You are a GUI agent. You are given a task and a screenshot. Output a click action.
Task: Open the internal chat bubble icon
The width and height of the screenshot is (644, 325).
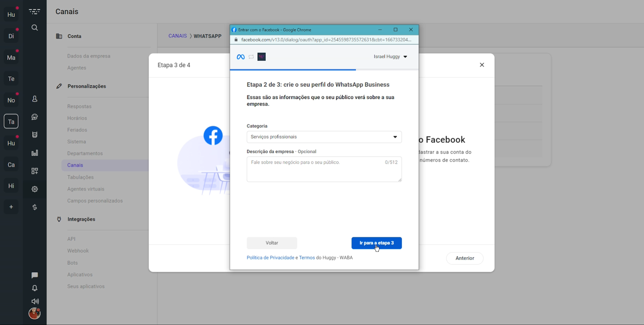click(x=35, y=275)
